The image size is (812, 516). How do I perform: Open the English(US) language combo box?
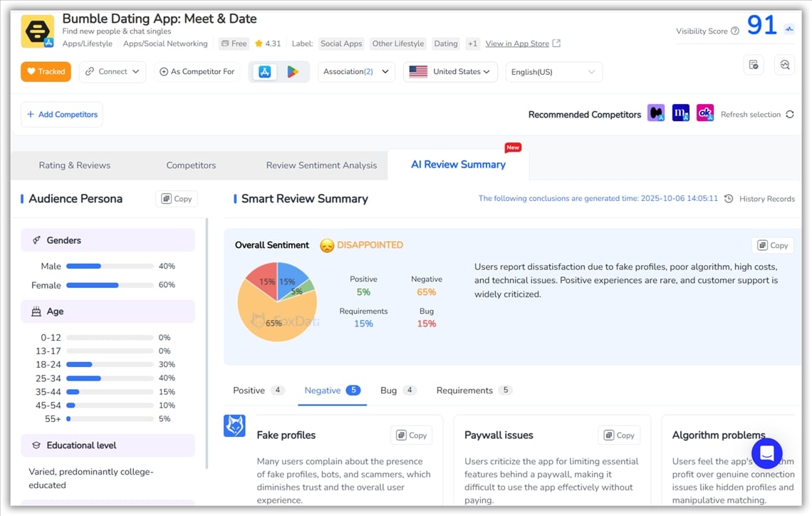tap(553, 72)
